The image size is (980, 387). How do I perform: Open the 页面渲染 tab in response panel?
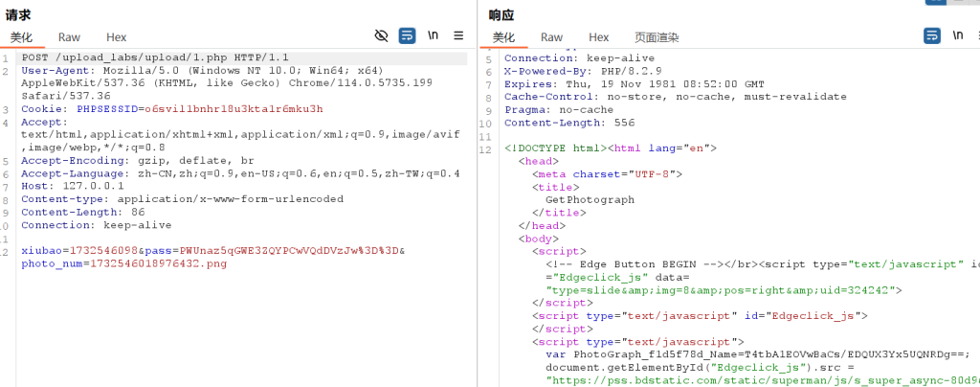(x=657, y=37)
